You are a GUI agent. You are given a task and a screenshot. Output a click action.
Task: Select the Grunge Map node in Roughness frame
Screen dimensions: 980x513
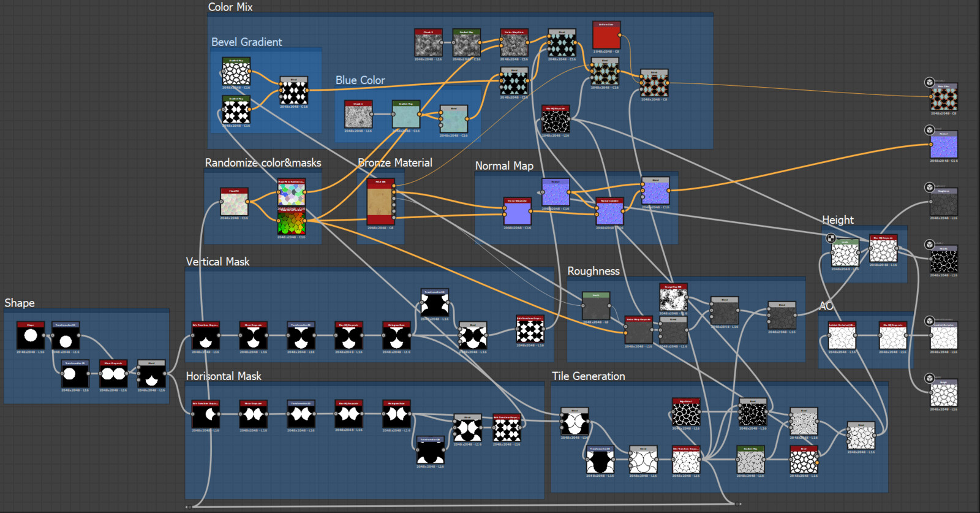click(673, 298)
